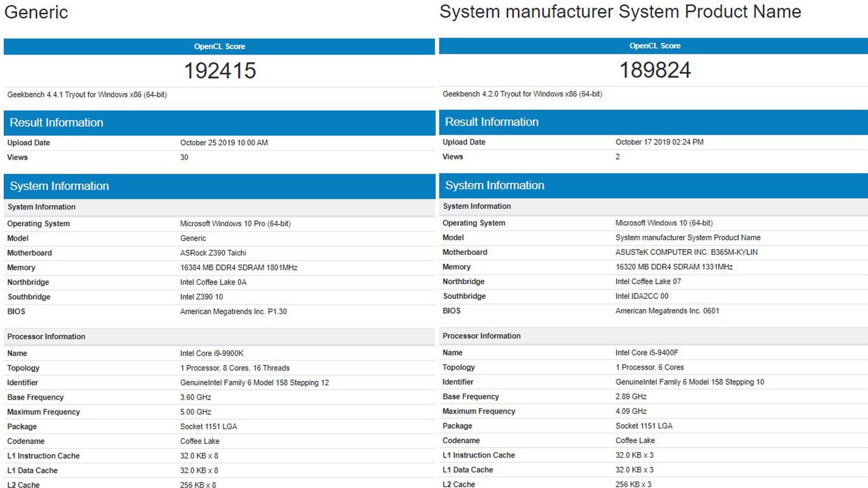Click the BIOS value 'American Megatrends Inc. P1.30'

[233, 311]
